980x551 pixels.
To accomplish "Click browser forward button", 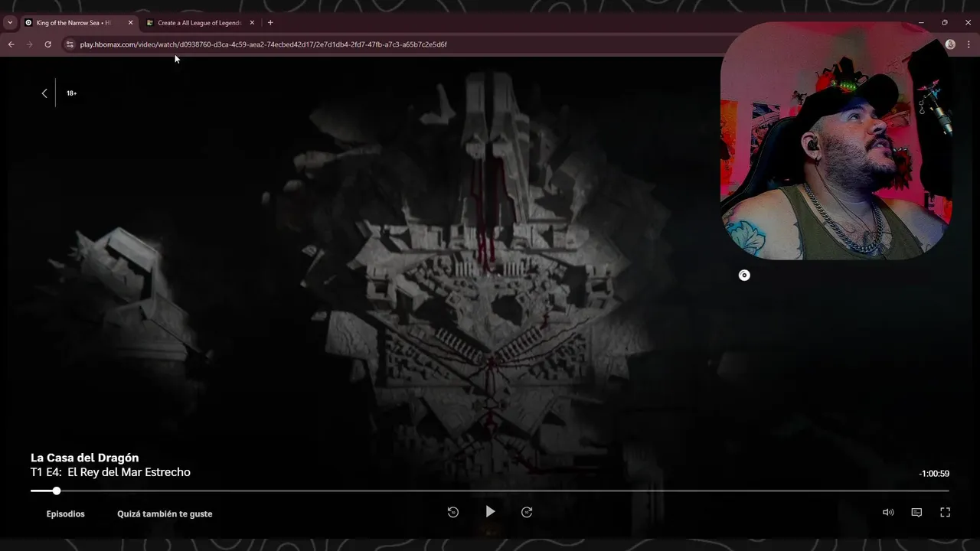I will pos(29,44).
